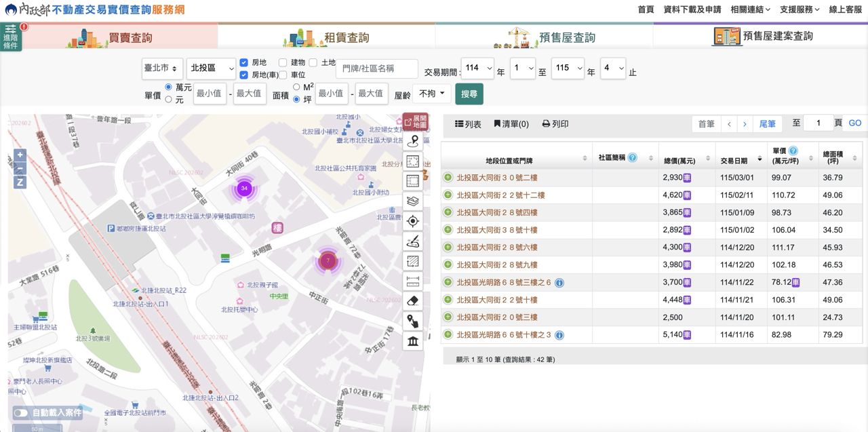Switch to the 租賃查詢 tab

(x=326, y=37)
